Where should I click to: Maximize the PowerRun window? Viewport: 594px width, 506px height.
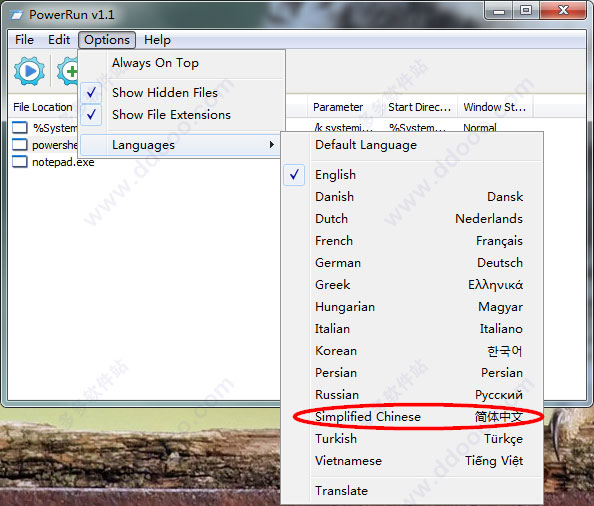click(526, 11)
